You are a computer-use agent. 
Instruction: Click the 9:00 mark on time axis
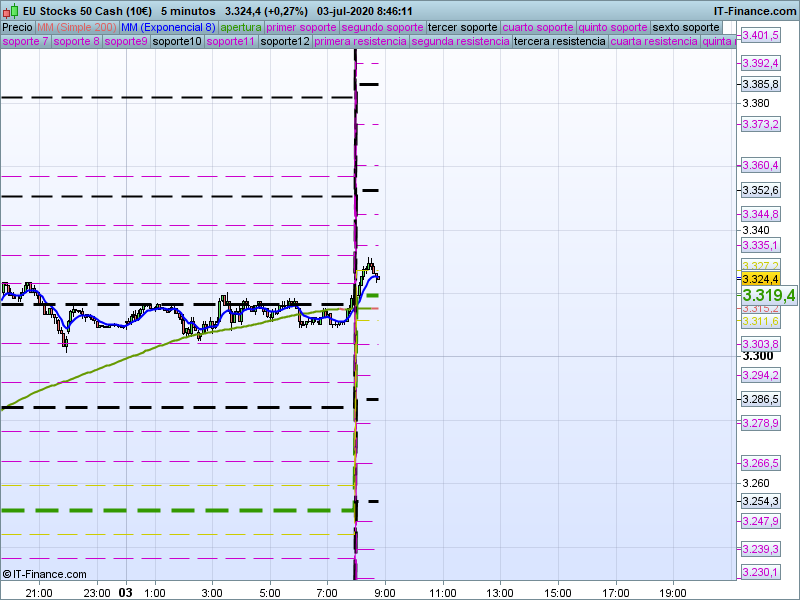point(385,592)
